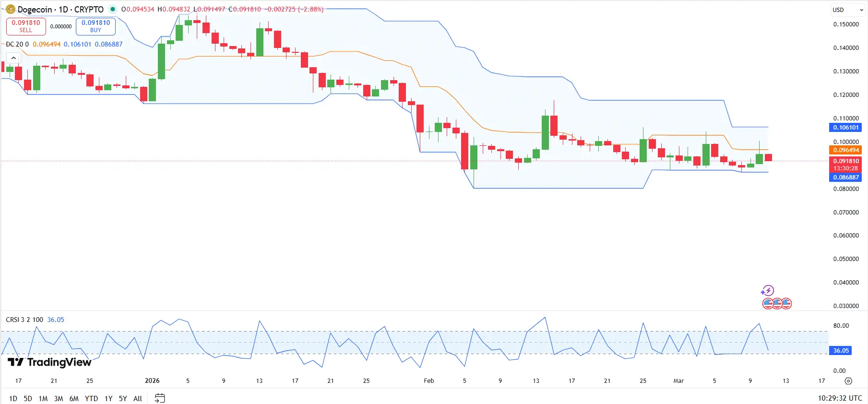Image resolution: width=868 pixels, height=404 pixels.
Task: Click the BUY 0.091810 button
Action: click(x=95, y=26)
